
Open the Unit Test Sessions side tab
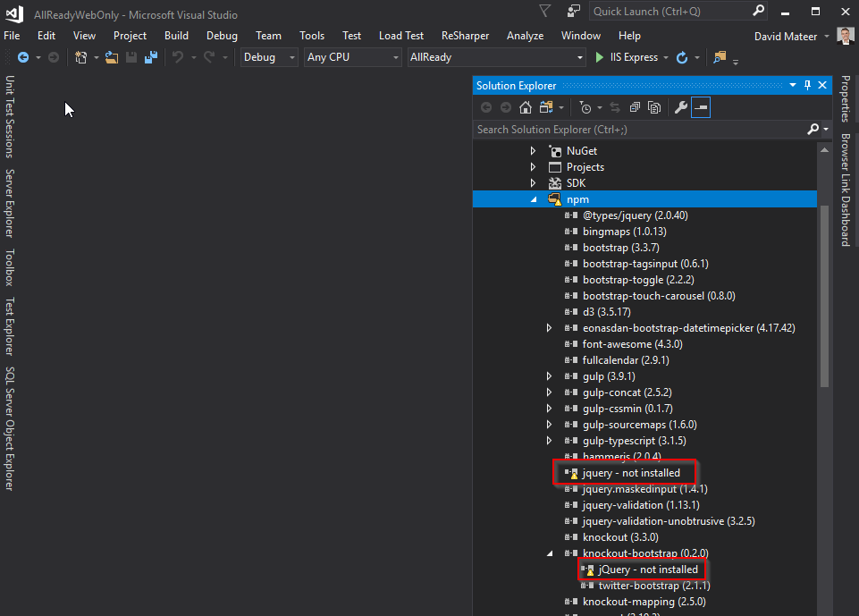click(9, 116)
